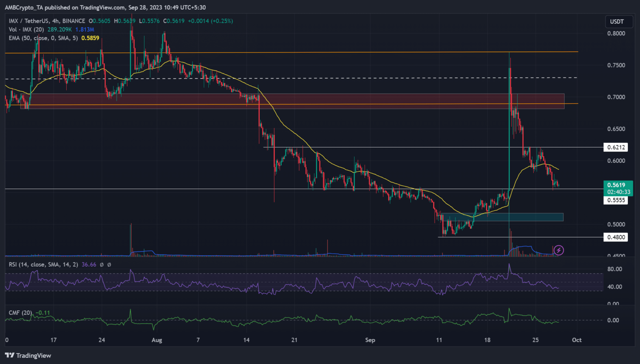Viewport: 640px width, 364px height.
Task: Click the Sep label on the time axis
Action: coord(370,340)
